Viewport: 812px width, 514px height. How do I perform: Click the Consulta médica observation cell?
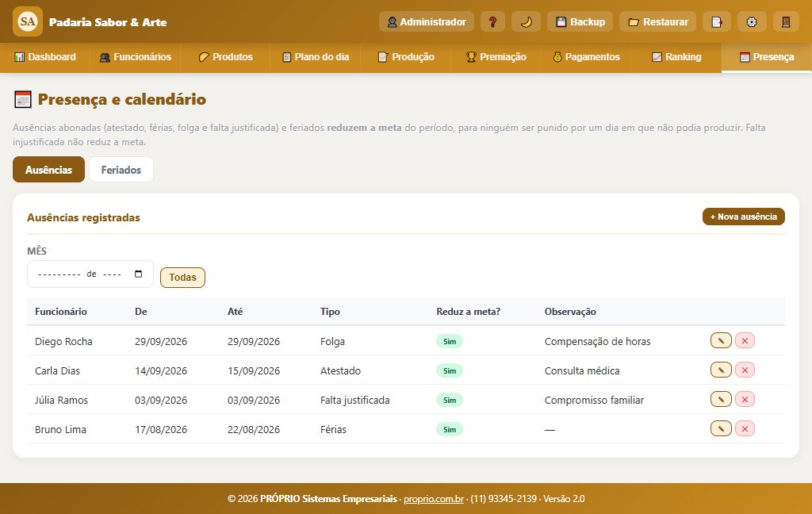(x=581, y=371)
